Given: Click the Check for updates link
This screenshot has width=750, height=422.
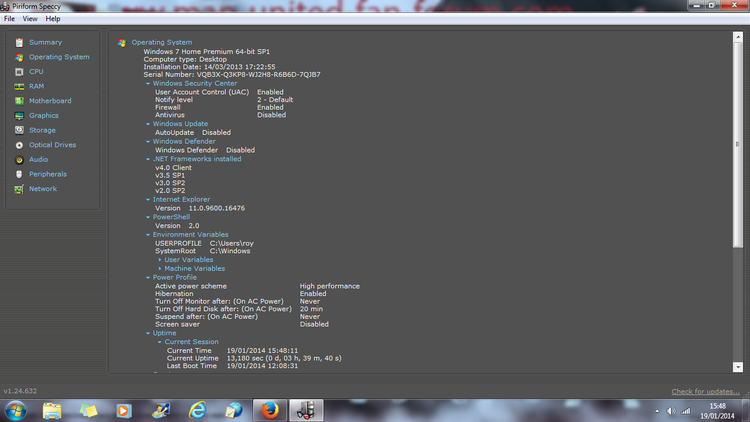Looking at the screenshot, I should pyautogui.click(x=706, y=392).
